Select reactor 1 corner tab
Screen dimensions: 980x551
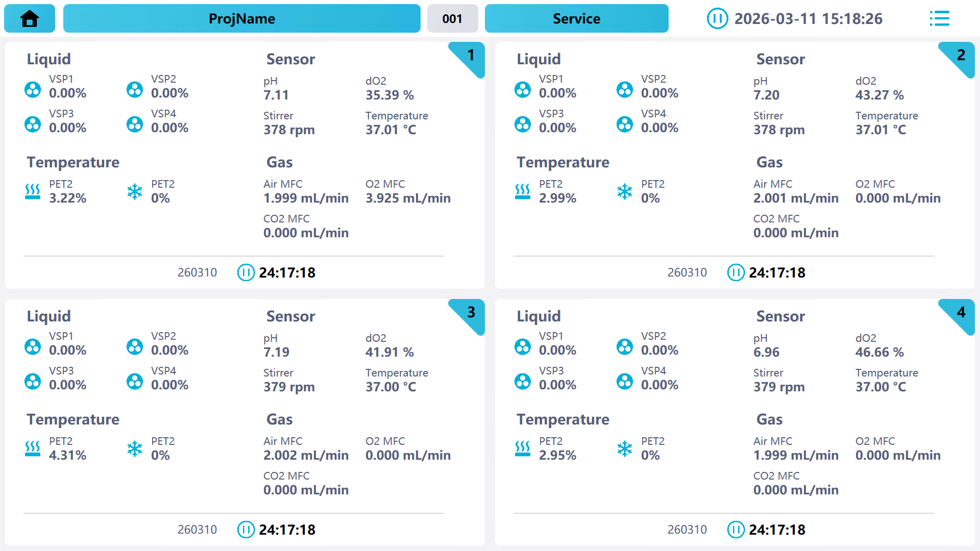pos(470,56)
